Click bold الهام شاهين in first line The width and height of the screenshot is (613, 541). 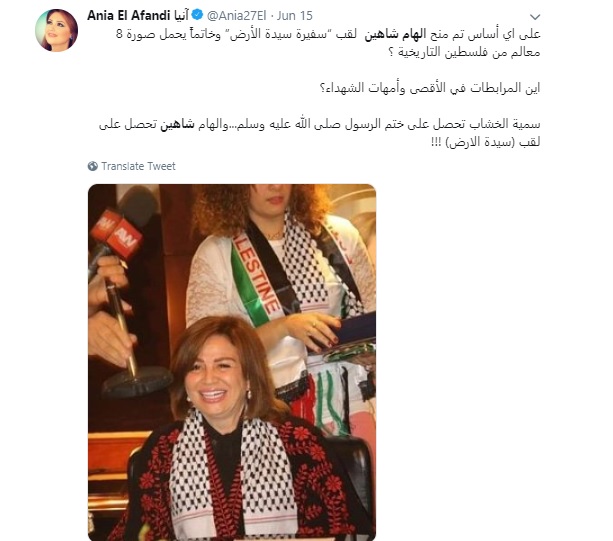(395, 34)
